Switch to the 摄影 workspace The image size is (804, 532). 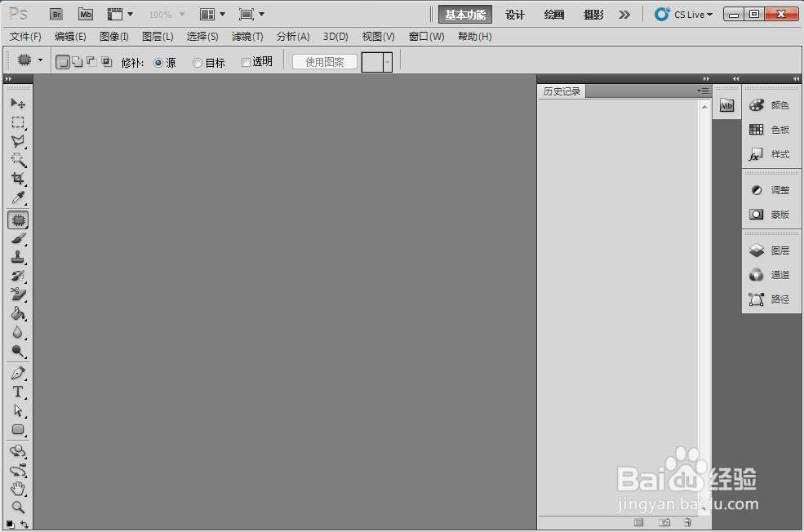pos(593,15)
